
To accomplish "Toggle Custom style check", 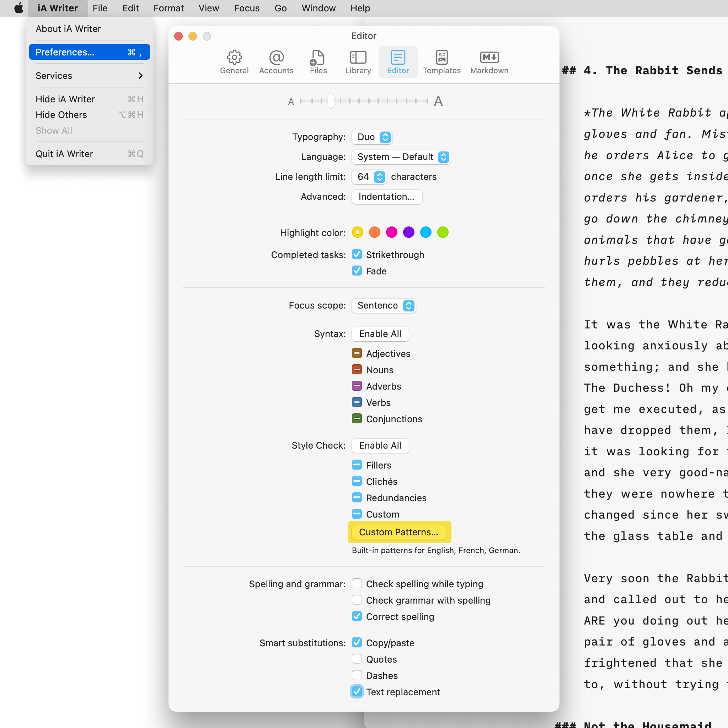I will [x=357, y=514].
